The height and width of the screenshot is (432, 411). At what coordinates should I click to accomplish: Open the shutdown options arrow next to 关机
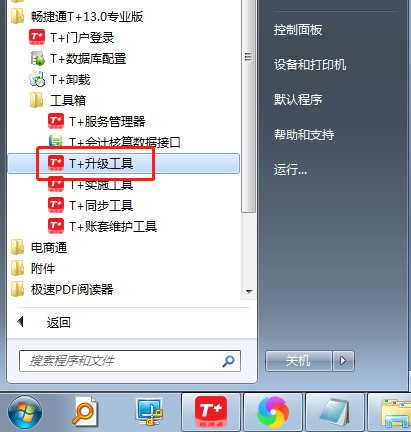[343, 361]
